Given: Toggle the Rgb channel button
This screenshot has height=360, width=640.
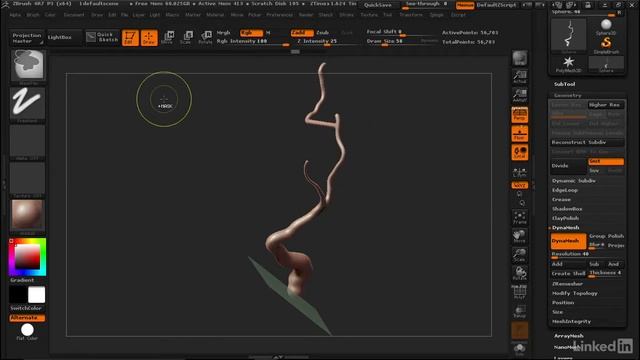Looking at the screenshot, I should [x=251, y=33].
